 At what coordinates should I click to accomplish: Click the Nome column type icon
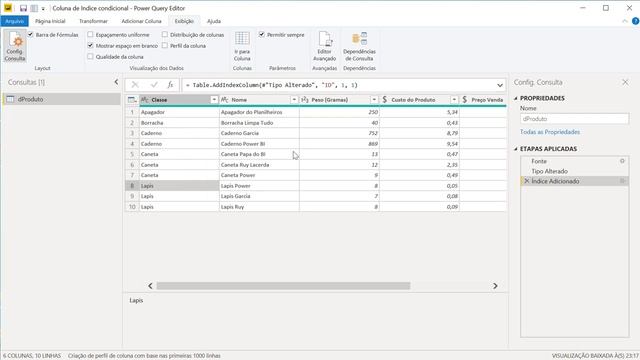225,100
